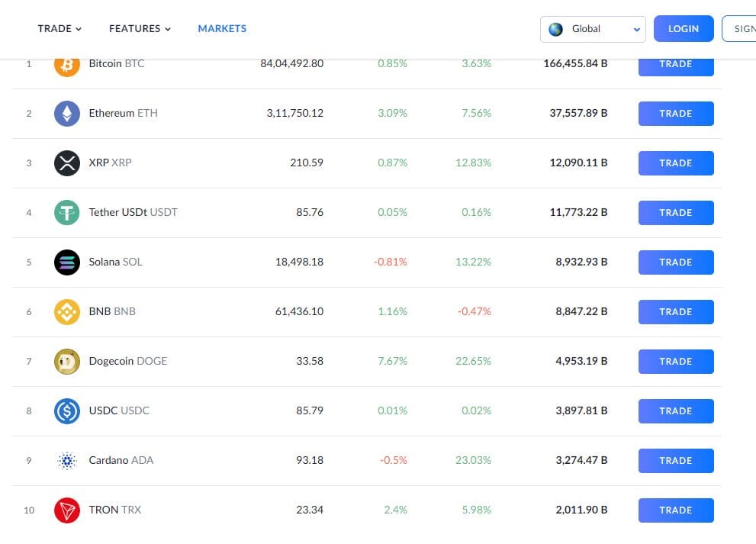Click the USDC USDC name
This screenshot has width=756, height=544.
tap(119, 410)
